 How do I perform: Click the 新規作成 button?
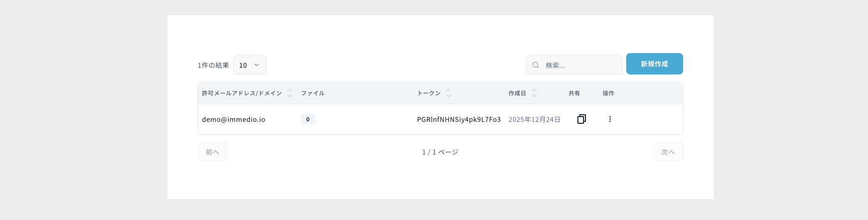pyautogui.click(x=654, y=64)
